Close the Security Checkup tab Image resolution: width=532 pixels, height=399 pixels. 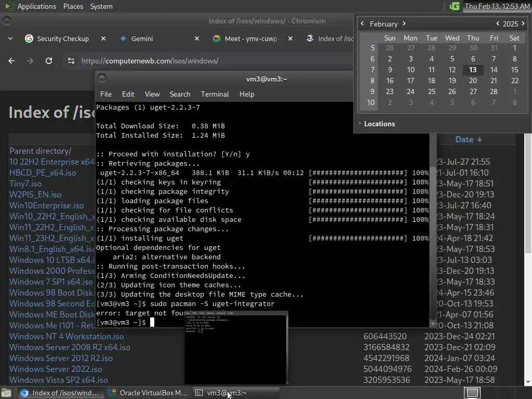click(103, 38)
